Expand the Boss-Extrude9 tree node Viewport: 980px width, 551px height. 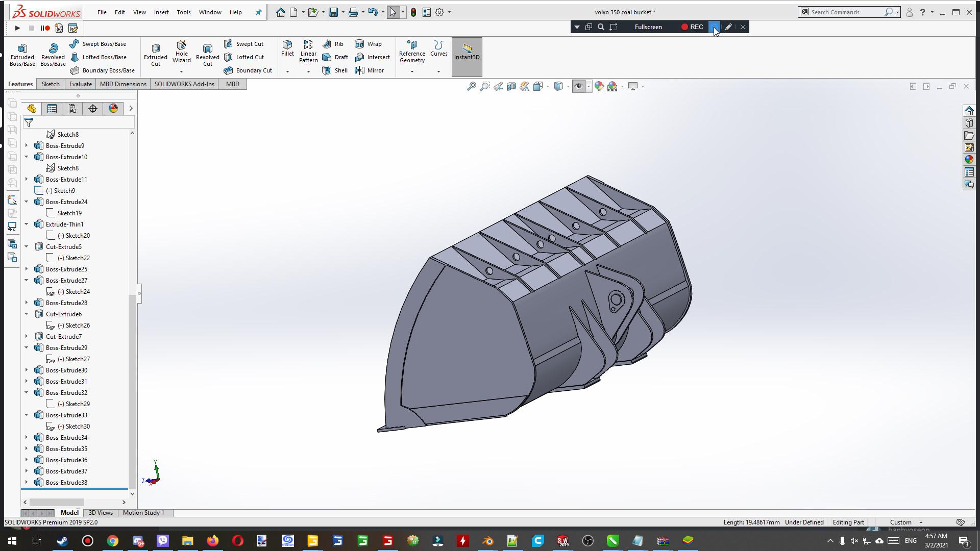(x=27, y=146)
